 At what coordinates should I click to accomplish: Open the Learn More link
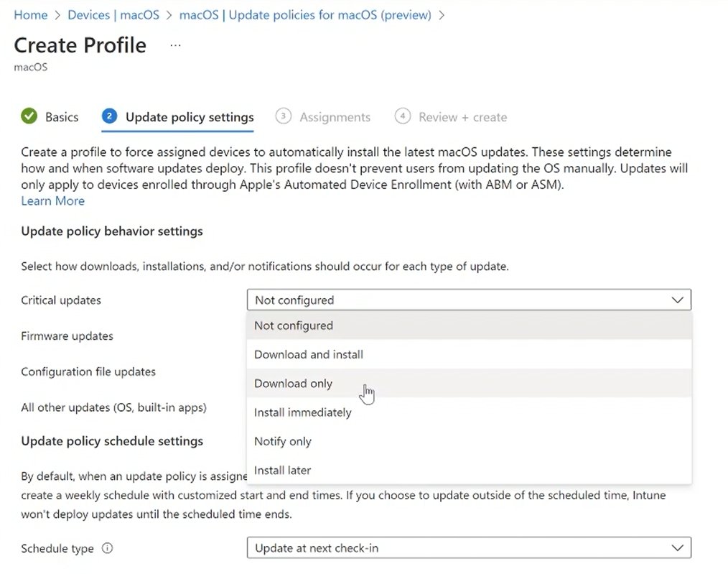[52, 200]
